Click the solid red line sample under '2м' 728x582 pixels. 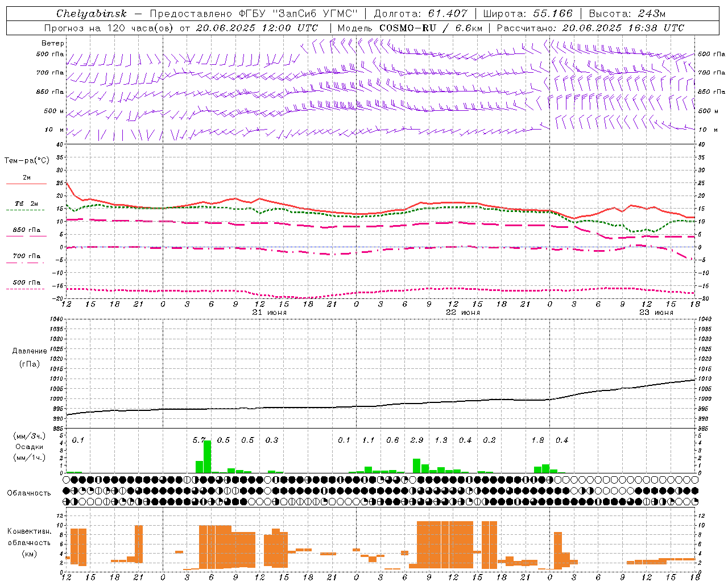(26, 184)
